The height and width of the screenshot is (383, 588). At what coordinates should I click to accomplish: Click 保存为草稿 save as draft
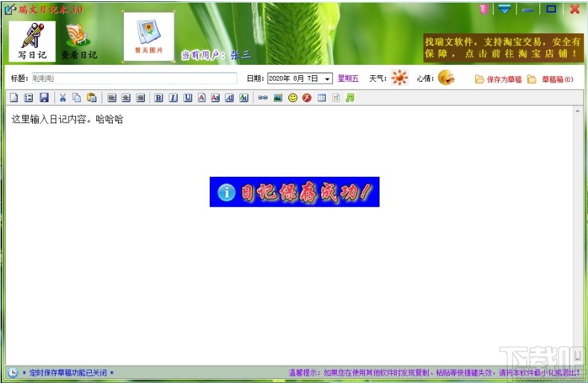click(x=499, y=79)
